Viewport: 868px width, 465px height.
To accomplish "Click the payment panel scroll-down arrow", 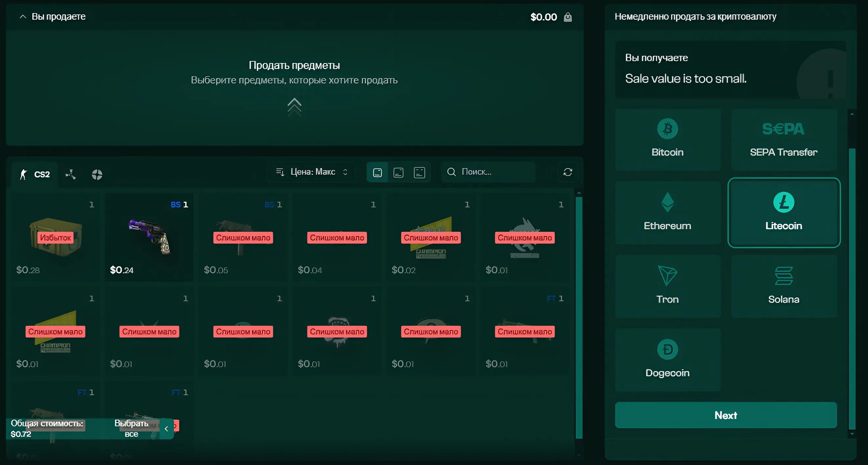I will [852, 434].
